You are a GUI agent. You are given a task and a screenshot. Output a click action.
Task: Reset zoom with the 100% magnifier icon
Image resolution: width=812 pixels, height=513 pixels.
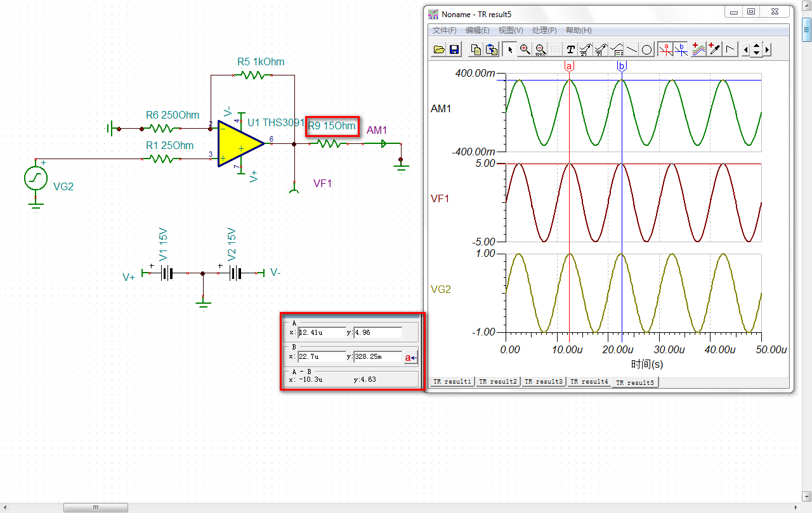click(540, 49)
